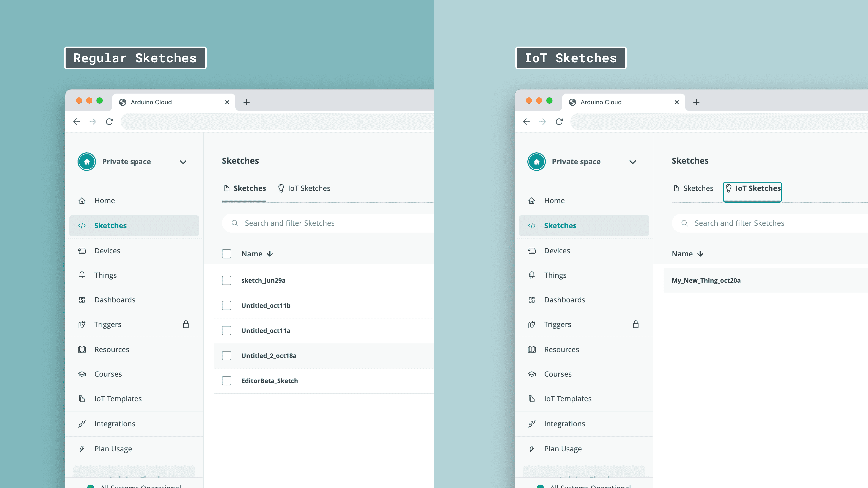Toggle Name sort arrow in IoT Sketches list
Image resolution: width=868 pixels, height=488 pixels.
pos(700,254)
